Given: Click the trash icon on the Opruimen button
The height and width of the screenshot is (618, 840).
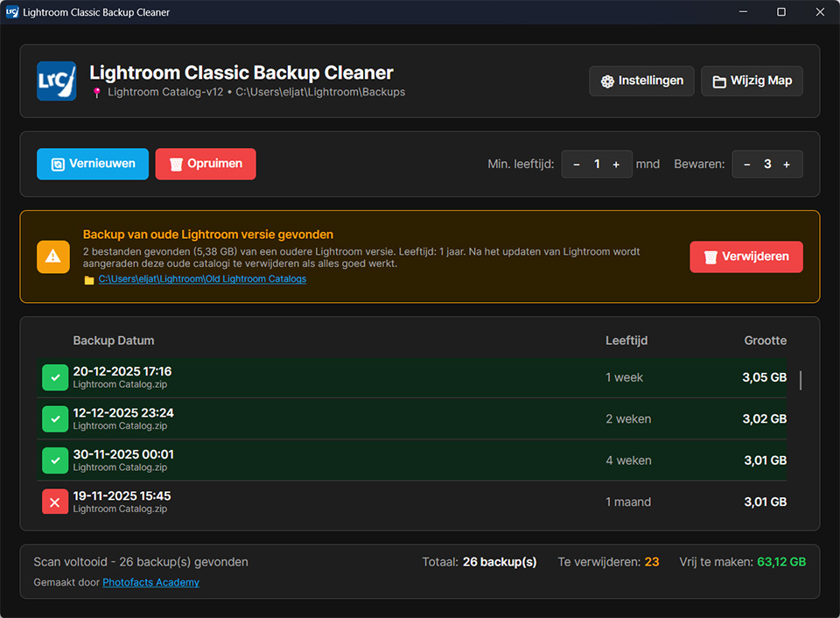Looking at the screenshot, I should coord(178,164).
